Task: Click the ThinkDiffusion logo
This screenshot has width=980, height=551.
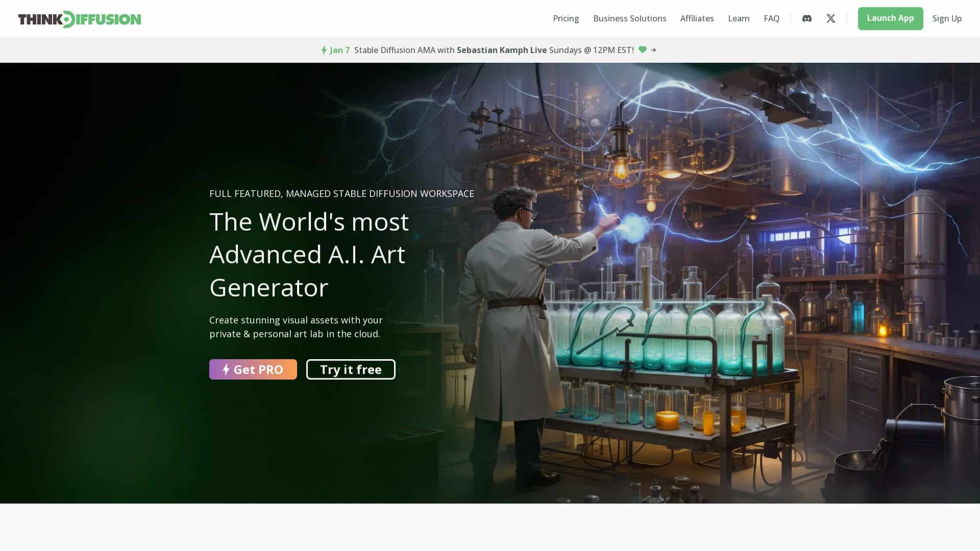Action: (x=79, y=19)
